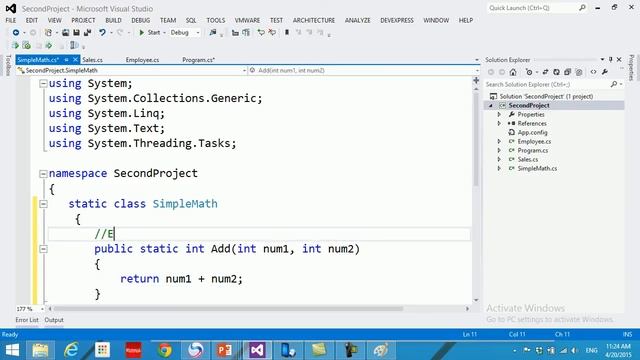Close the SimpleMath.cs tab
The image size is (640, 360).
click(x=75, y=60)
